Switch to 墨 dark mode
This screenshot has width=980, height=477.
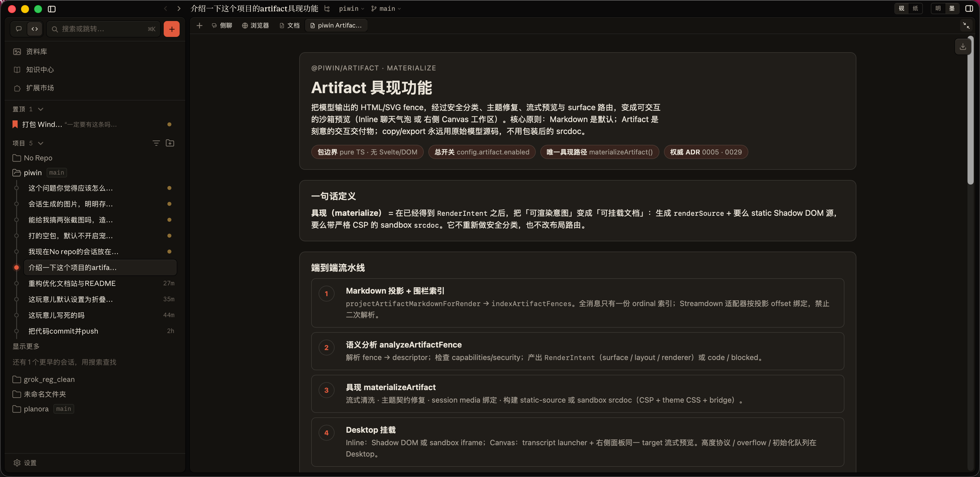pyautogui.click(x=952, y=8)
